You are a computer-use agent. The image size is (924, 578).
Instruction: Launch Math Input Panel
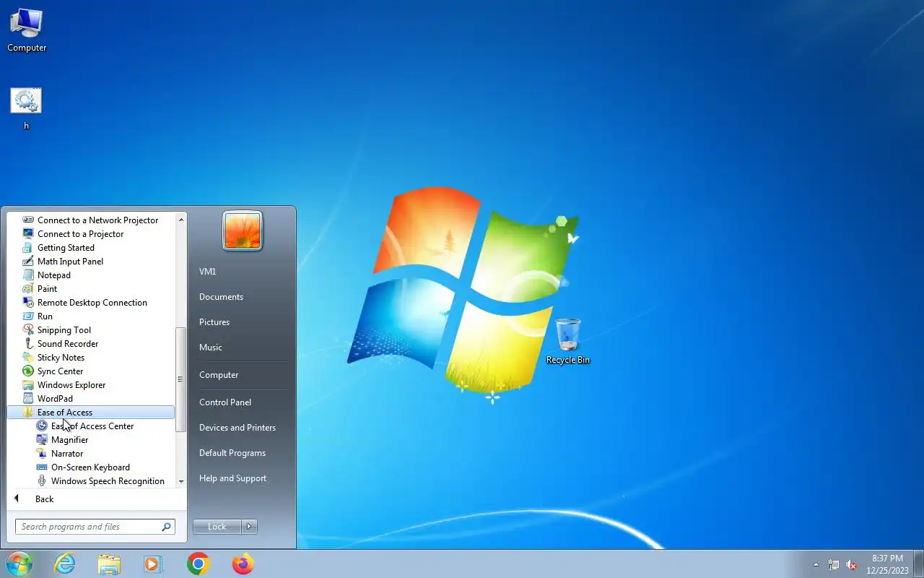[x=91, y=262]
